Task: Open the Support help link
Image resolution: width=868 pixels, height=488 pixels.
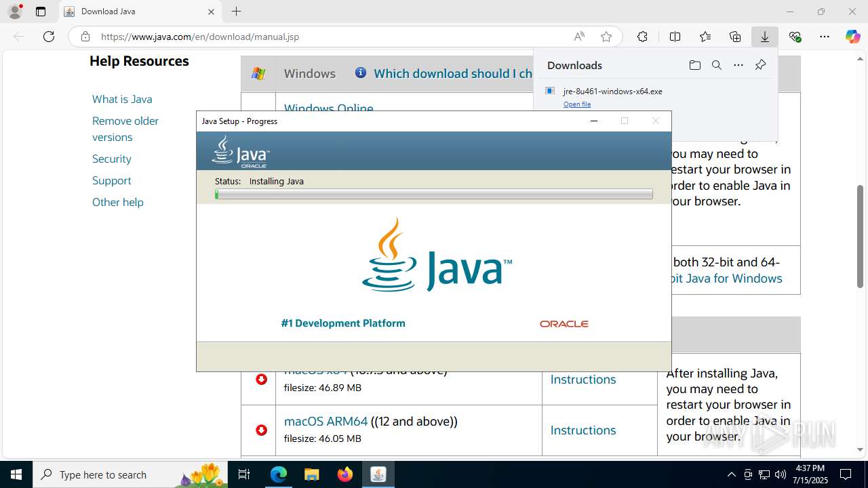Action: point(112,180)
